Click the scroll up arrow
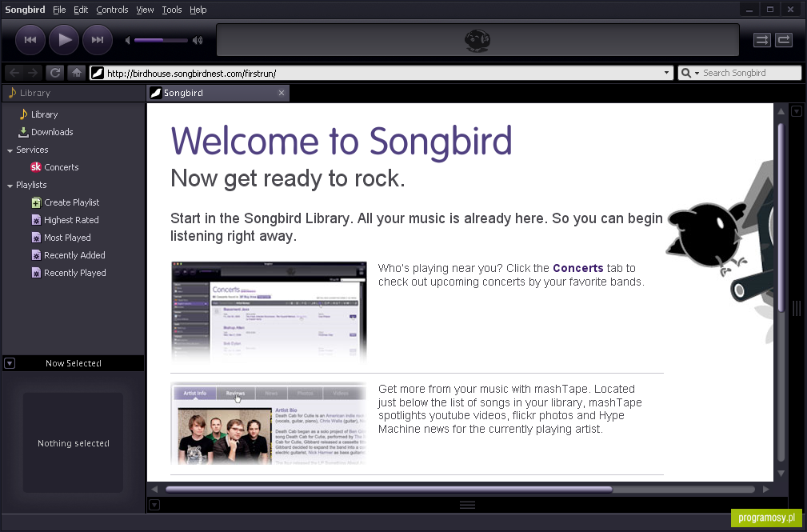Viewport: 807px width, 532px height. [781, 110]
